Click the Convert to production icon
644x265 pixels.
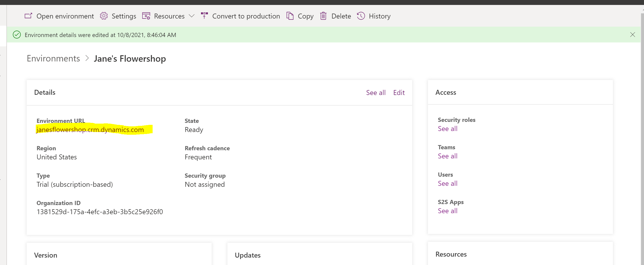204,16
